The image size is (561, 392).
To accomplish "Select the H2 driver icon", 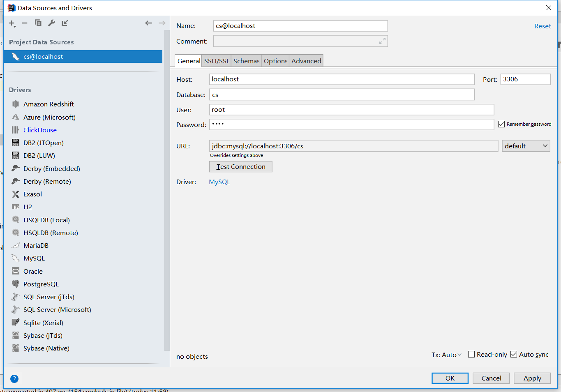I will coord(16,207).
